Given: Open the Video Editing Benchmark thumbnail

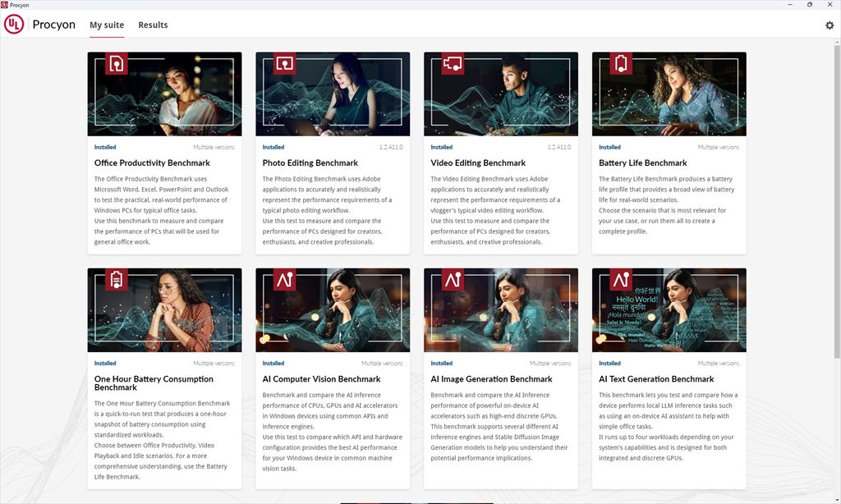Looking at the screenshot, I should pyautogui.click(x=501, y=94).
